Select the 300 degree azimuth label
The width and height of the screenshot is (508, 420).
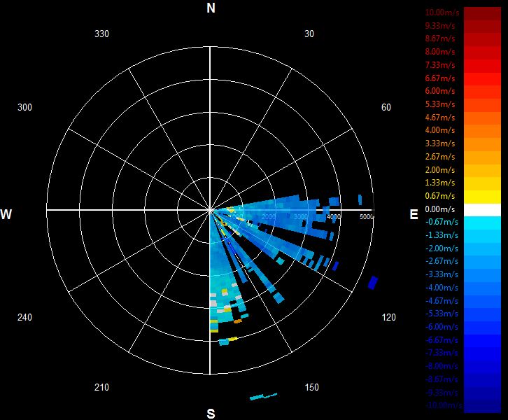coord(24,107)
